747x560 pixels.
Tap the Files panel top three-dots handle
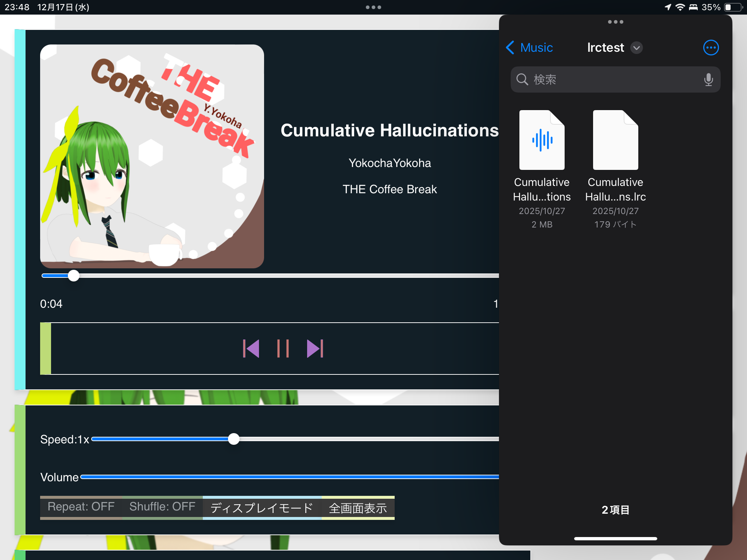(615, 22)
